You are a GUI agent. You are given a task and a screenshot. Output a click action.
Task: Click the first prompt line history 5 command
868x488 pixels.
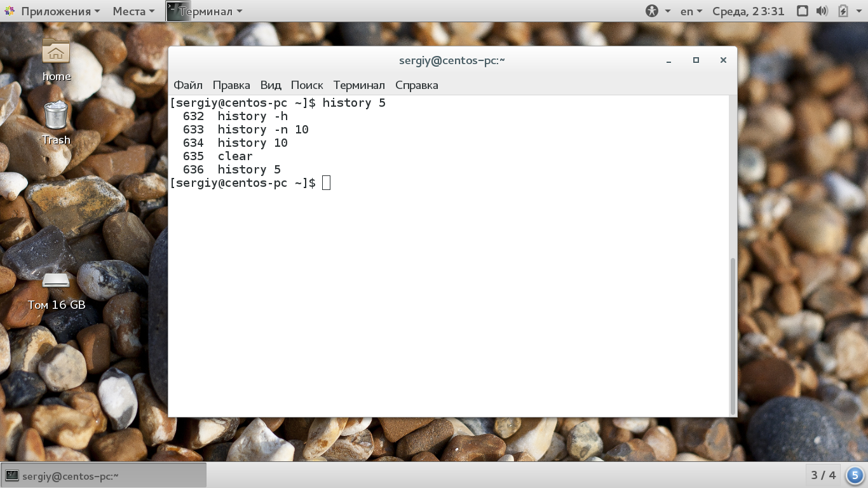point(354,103)
